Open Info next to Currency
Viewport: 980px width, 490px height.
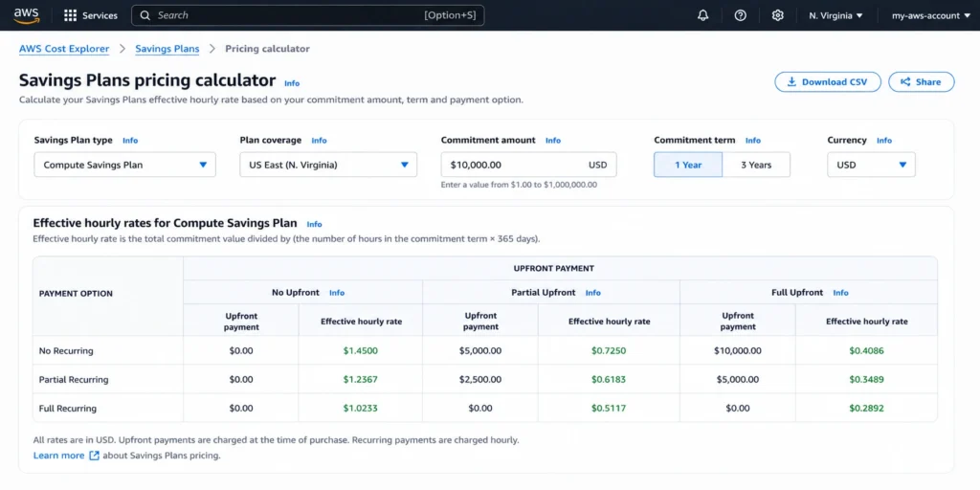coord(884,141)
